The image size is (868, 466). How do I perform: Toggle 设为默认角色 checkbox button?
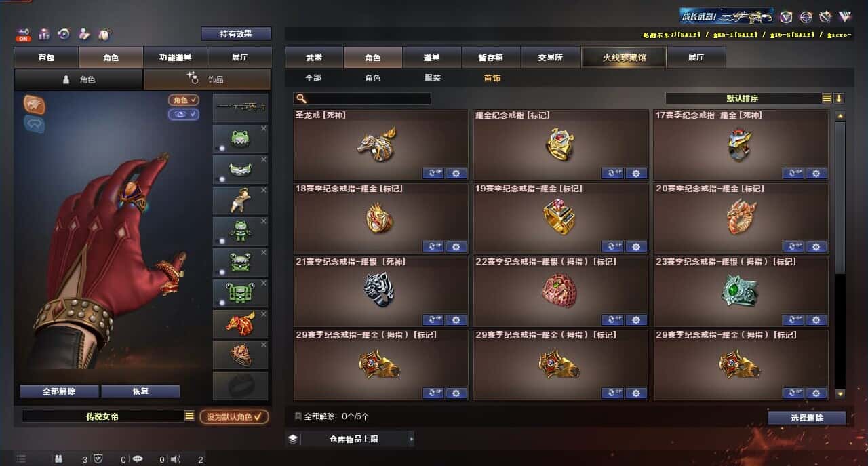click(233, 416)
